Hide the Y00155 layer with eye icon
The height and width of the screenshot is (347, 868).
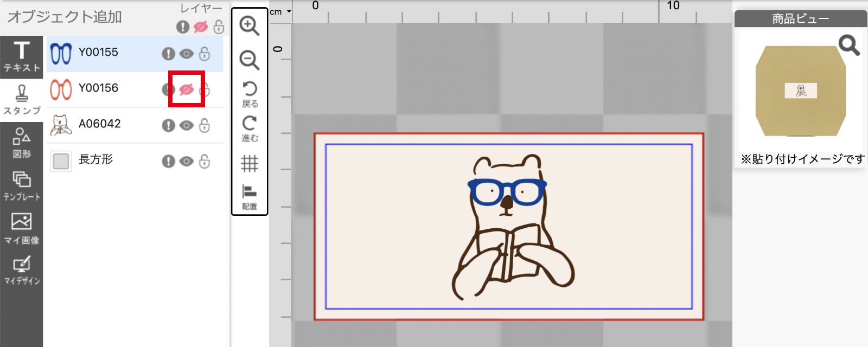(x=186, y=54)
